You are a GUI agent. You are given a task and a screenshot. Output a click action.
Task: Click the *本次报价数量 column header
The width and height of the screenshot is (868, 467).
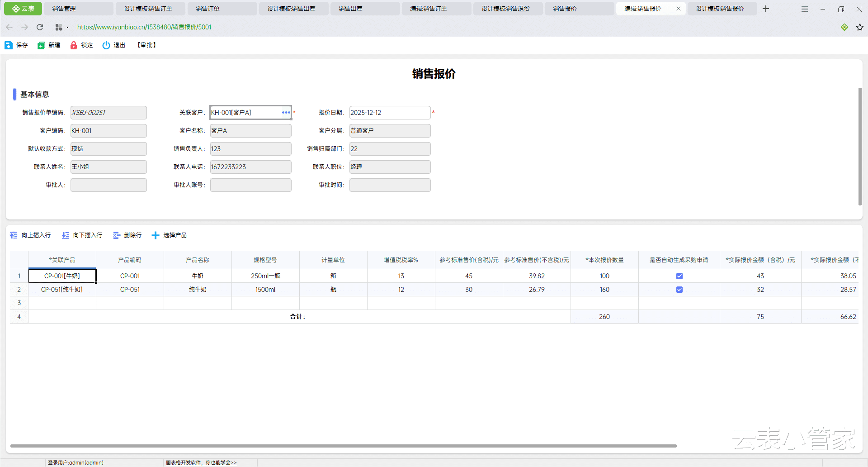click(x=604, y=260)
